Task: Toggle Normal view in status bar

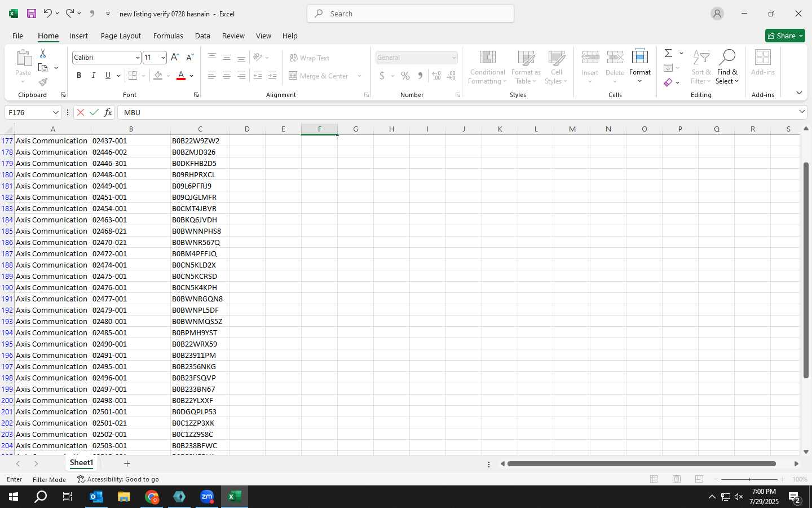Action: point(654,479)
